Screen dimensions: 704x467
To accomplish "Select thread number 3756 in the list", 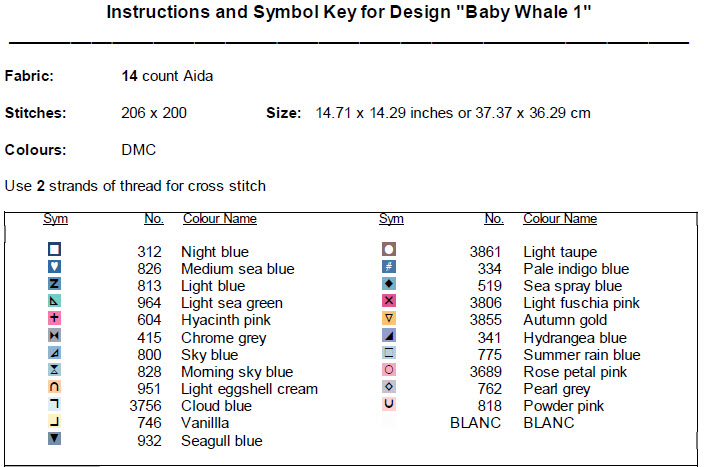I will tap(146, 406).
